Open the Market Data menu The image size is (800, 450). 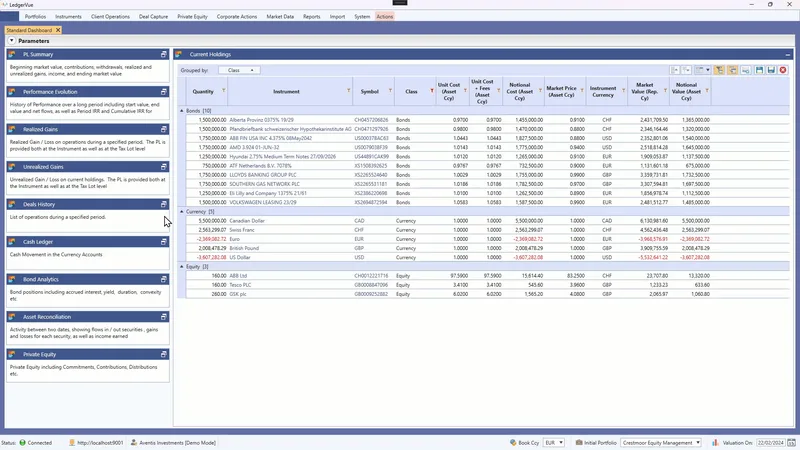pyautogui.click(x=280, y=16)
